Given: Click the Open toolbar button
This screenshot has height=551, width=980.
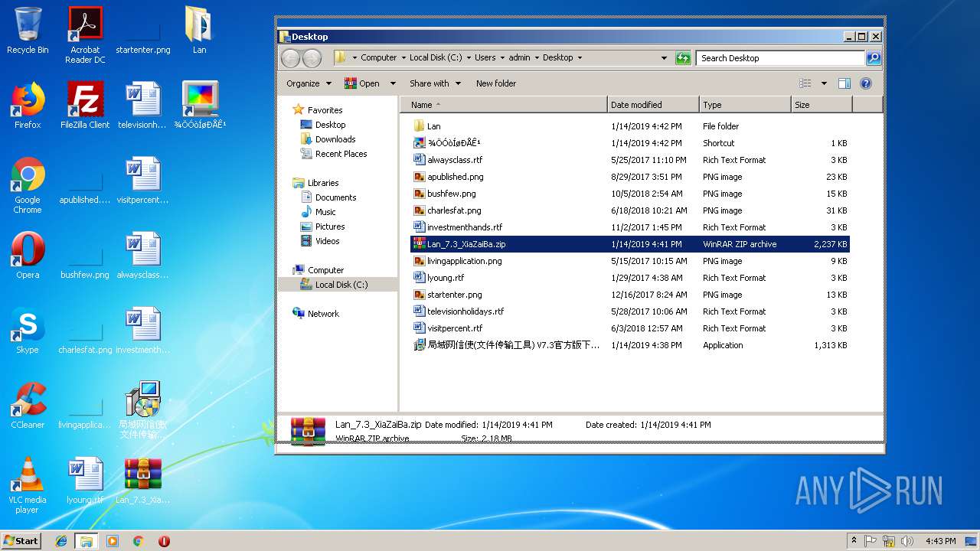Looking at the screenshot, I should pyautogui.click(x=363, y=83).
